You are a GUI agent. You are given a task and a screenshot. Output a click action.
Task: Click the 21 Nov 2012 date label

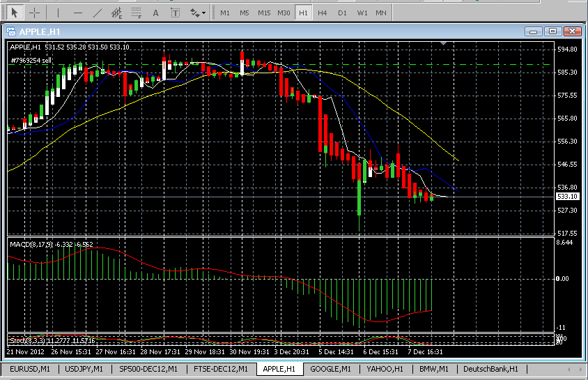tap(25, 352)
